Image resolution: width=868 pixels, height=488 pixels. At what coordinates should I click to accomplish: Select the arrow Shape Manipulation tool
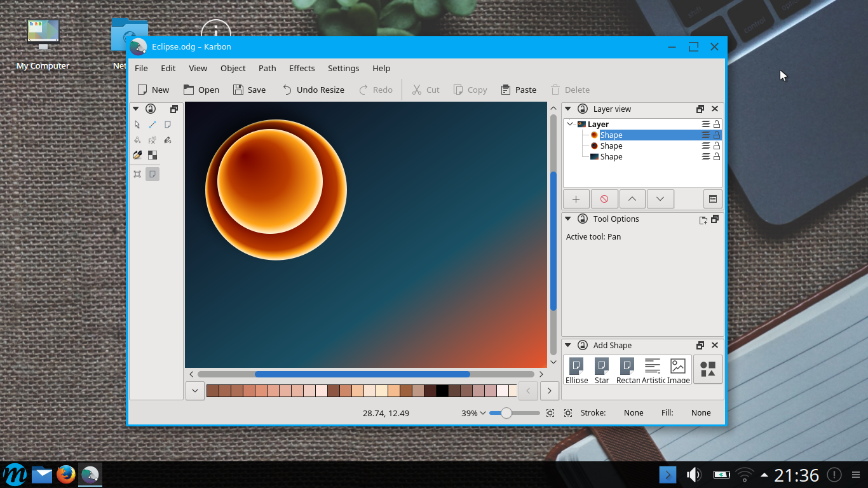point(137,125)
